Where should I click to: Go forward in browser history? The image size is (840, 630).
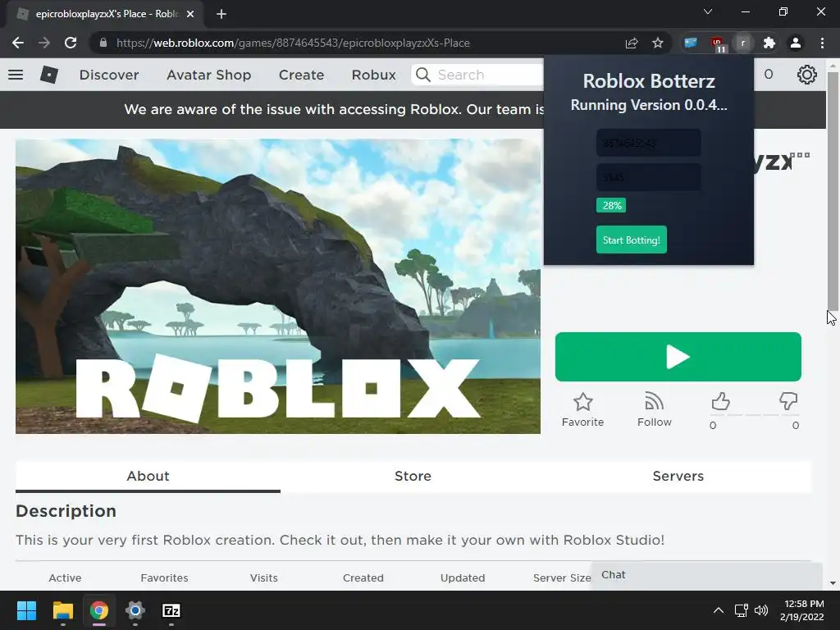coord(44,43)
